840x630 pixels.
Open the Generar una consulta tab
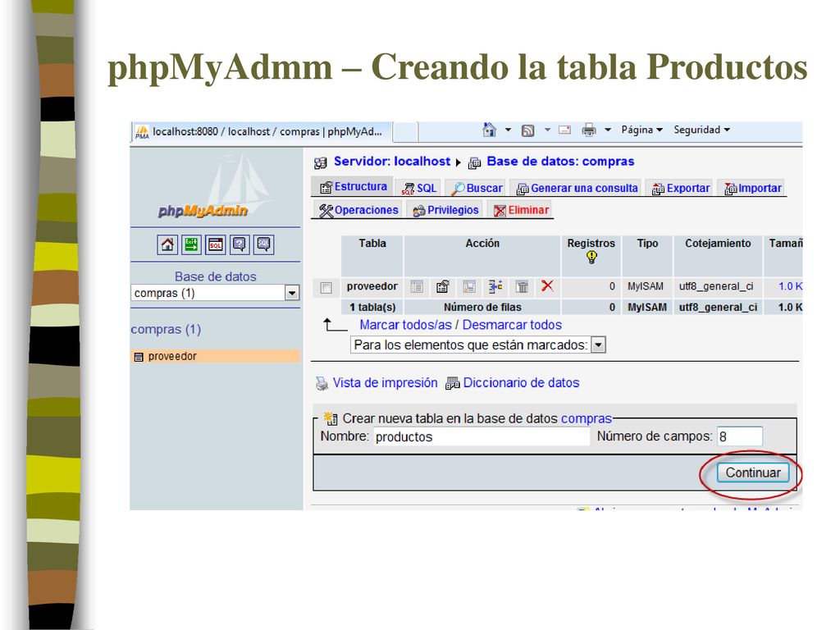coord(577,188)
